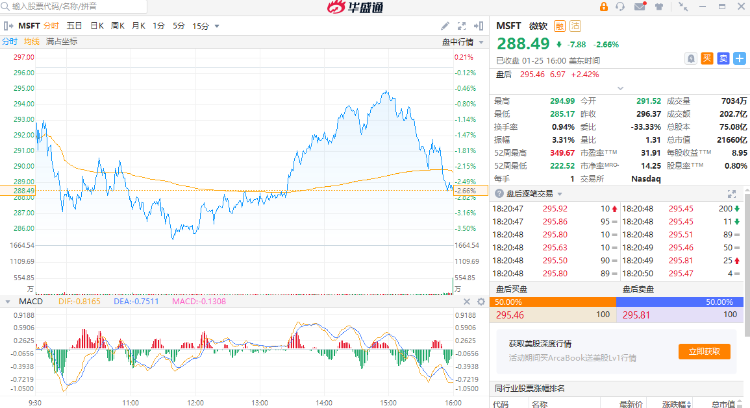Screen dimensions: 750x408
Task: Toggle the blue 分时 price line
Action: [x=9, y=42]
